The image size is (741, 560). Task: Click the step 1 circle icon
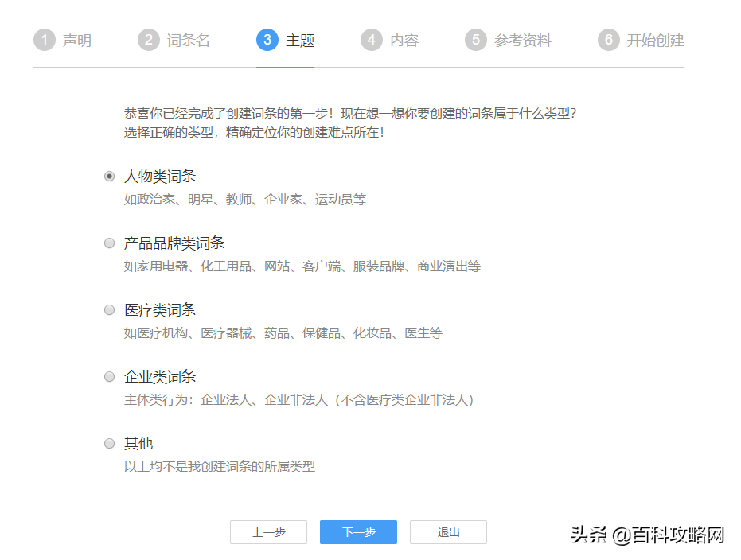point(45,40)
